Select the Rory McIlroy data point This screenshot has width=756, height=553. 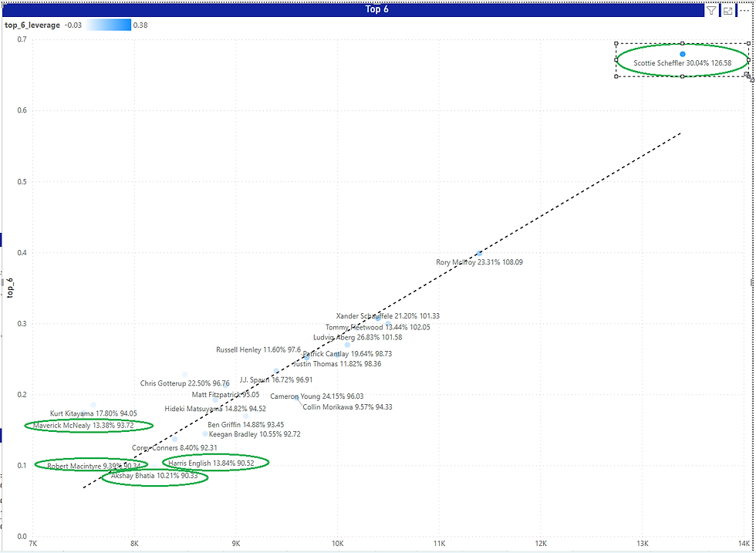[x=479, y=253]
